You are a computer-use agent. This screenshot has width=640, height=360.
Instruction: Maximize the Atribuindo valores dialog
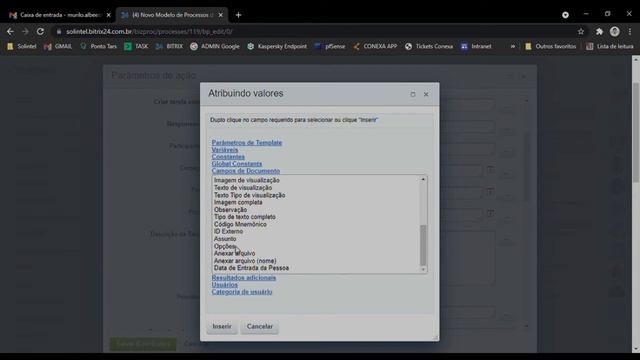click(413, 94)
